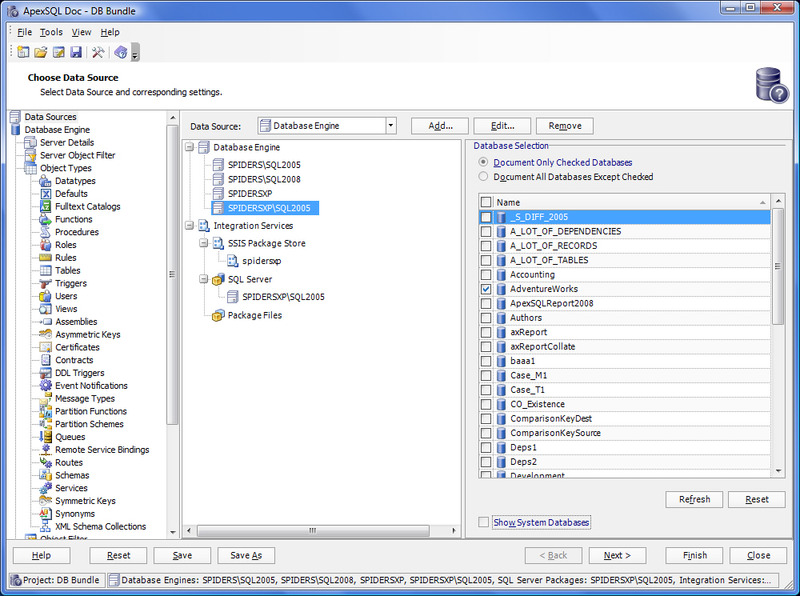
Task: Open the View menu
Action: pos(81,32)
